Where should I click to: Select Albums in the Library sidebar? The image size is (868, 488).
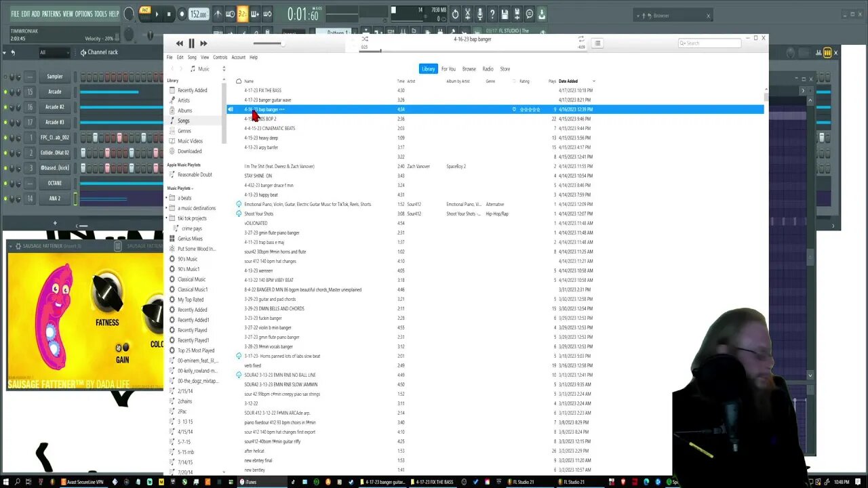[184, 110]
